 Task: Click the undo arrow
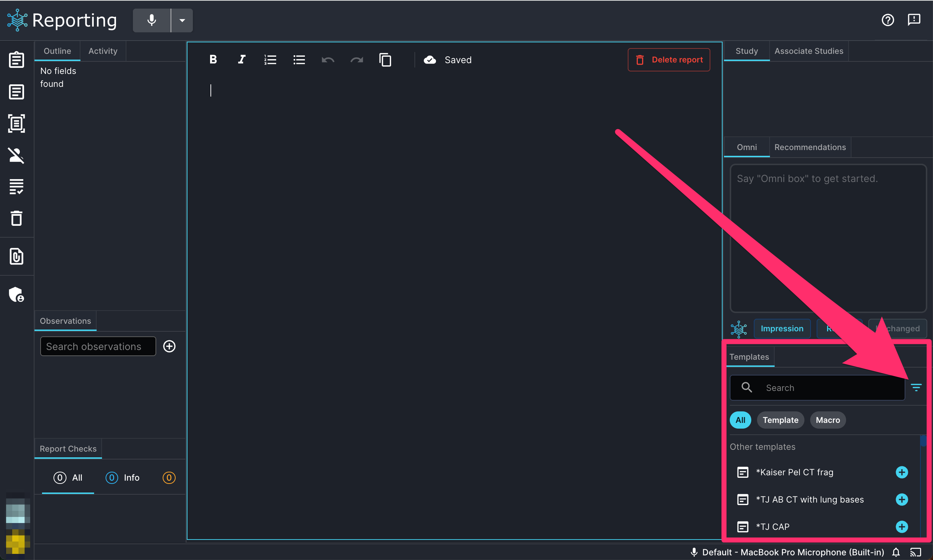[328, 60]
